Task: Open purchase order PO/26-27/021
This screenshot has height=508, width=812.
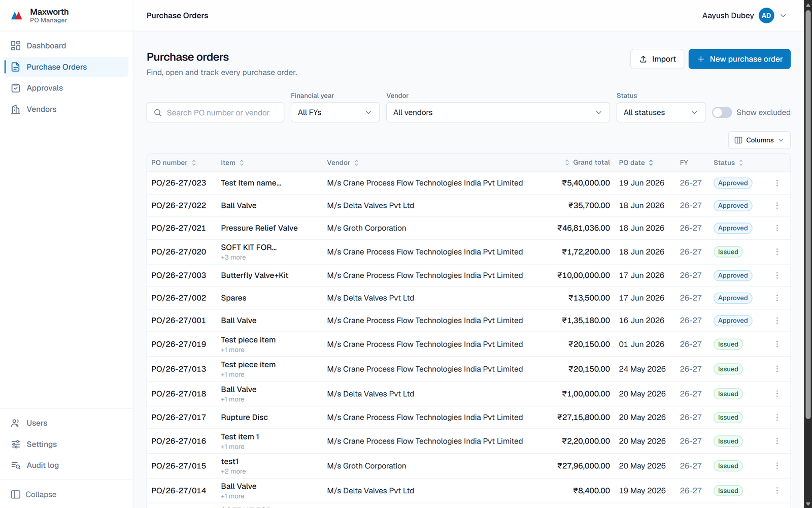Action: 179,228
